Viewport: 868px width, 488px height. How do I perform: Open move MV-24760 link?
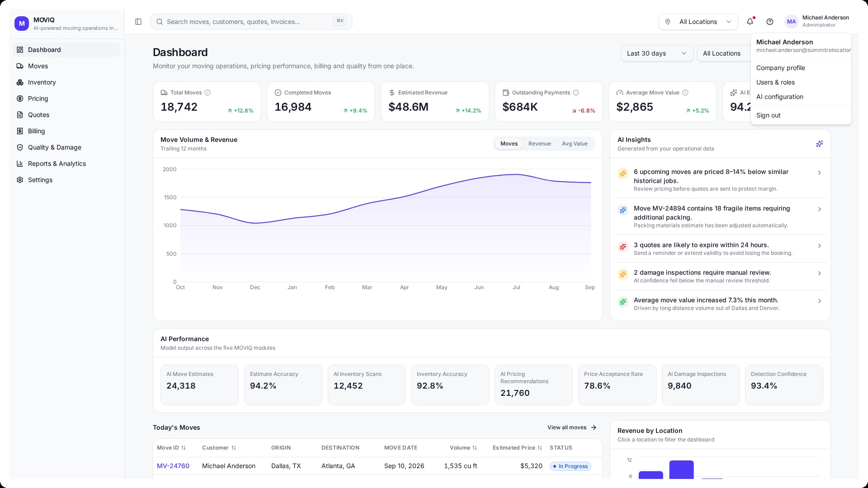(x=173, y=466)
